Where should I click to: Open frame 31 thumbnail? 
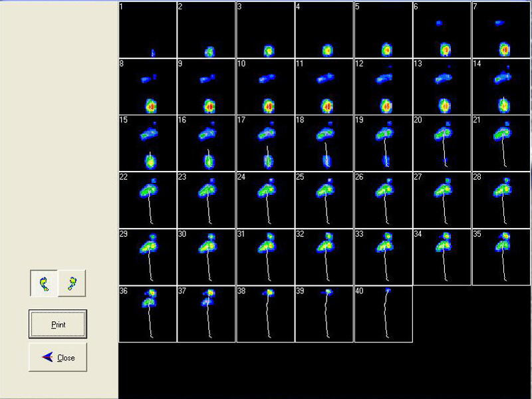(265, 257)
